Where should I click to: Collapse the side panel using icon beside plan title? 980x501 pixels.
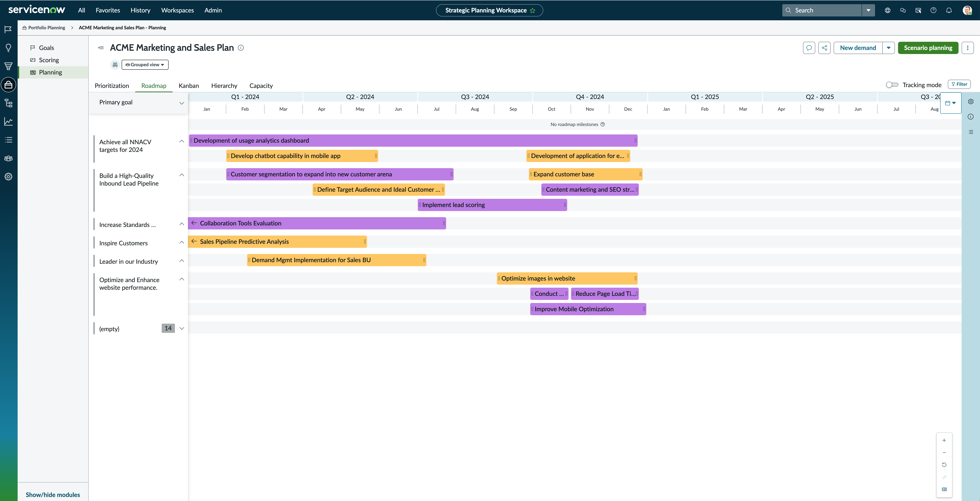(101, 47)
